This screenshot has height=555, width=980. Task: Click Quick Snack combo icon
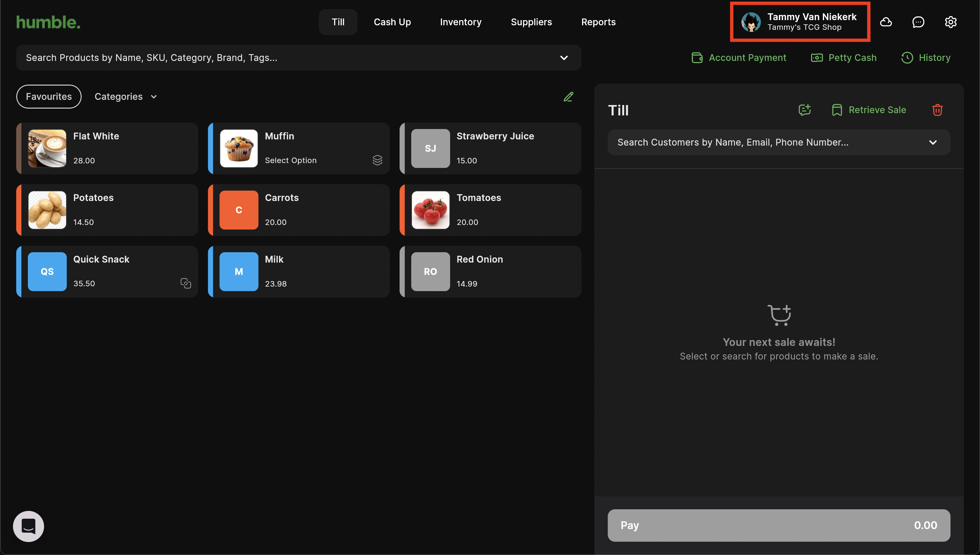[186, 283]
